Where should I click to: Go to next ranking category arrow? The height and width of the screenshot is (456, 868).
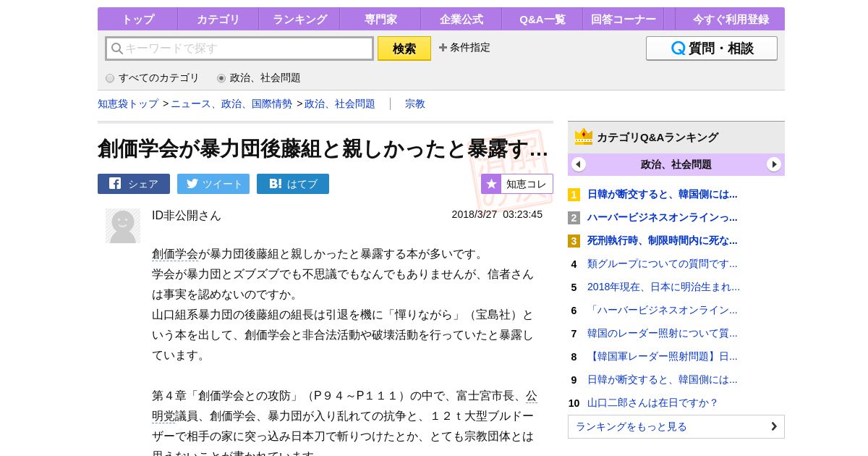point(774,164)
